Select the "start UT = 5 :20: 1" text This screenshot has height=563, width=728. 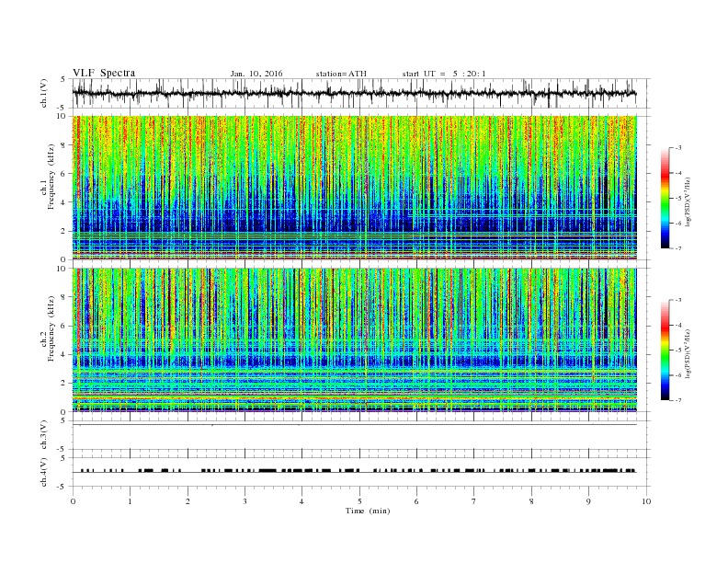pos(444,74)
